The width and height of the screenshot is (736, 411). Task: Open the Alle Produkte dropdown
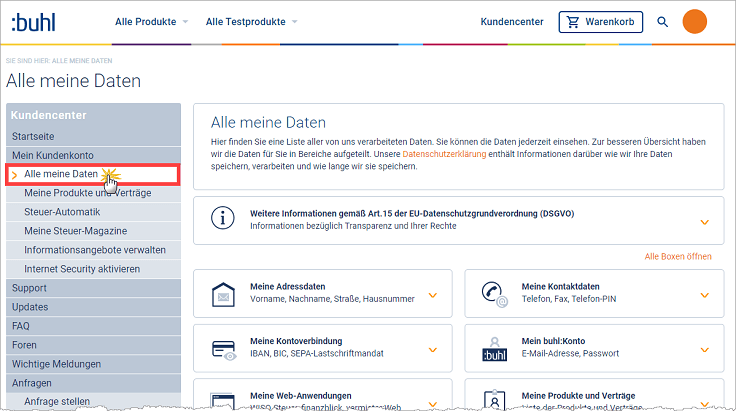151,22
